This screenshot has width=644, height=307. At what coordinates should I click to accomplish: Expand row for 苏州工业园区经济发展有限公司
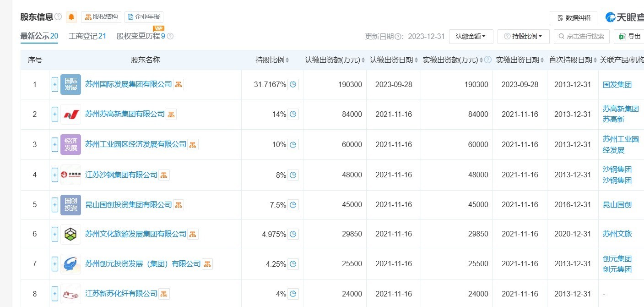point(55,144)
